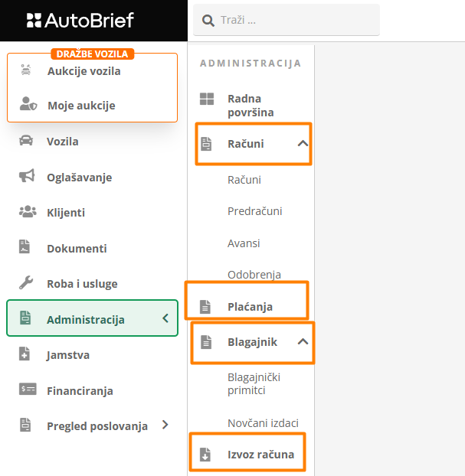This screenshot has height=476, width=465.
Task: Collapse the Blagajnik section chevron
Action: pos(303,342)
